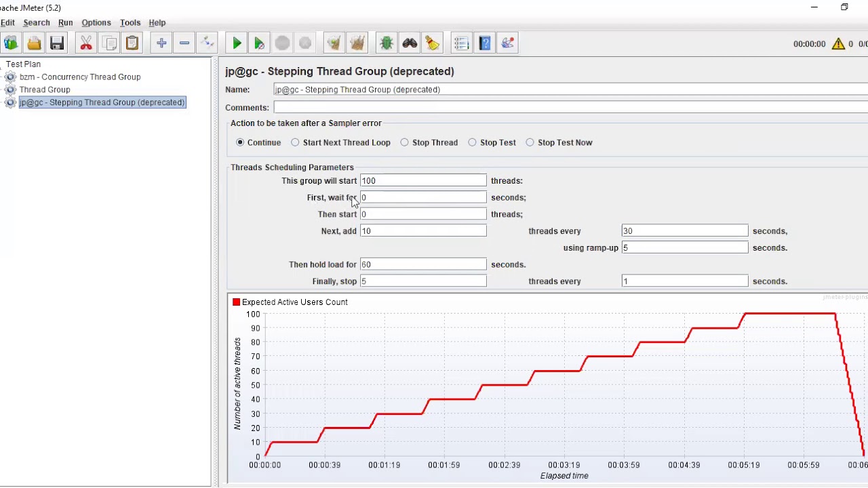The height and width of the screenshot is (488, 868).
Task: Click the 'Elapsed time' axis label
Action: tap(564, 476)
